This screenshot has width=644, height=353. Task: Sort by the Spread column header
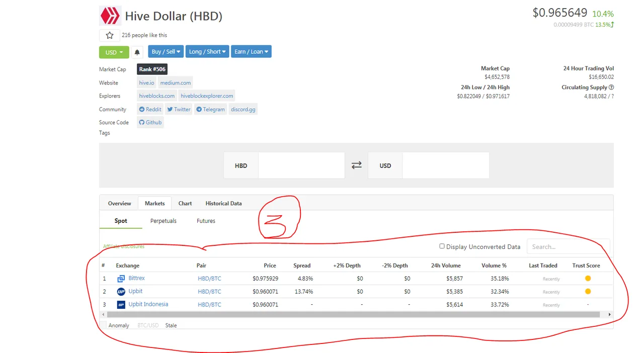(x=302, y=266)
